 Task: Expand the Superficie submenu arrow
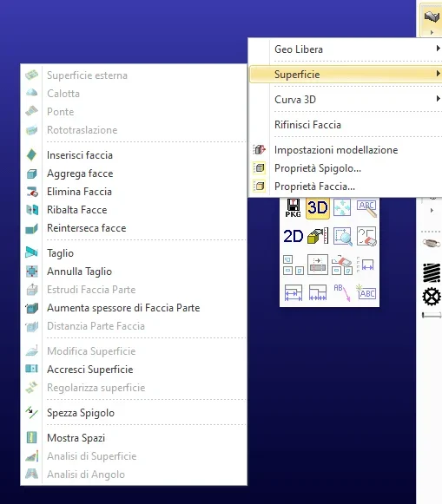438,74
